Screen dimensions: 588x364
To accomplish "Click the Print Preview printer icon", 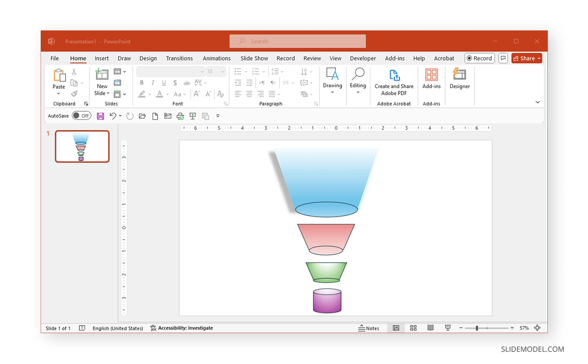I will (180, 116).
